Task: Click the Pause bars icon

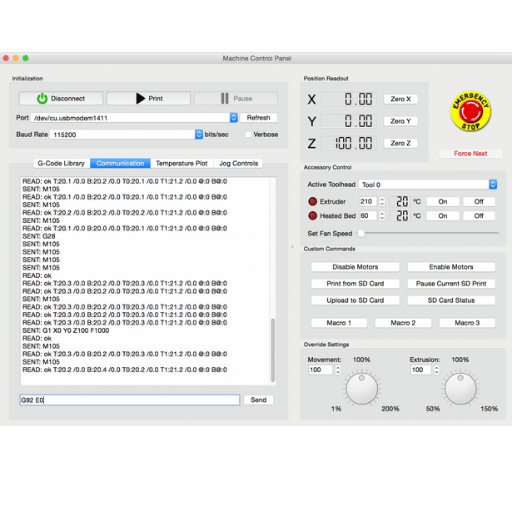Action: click(225, 98)
